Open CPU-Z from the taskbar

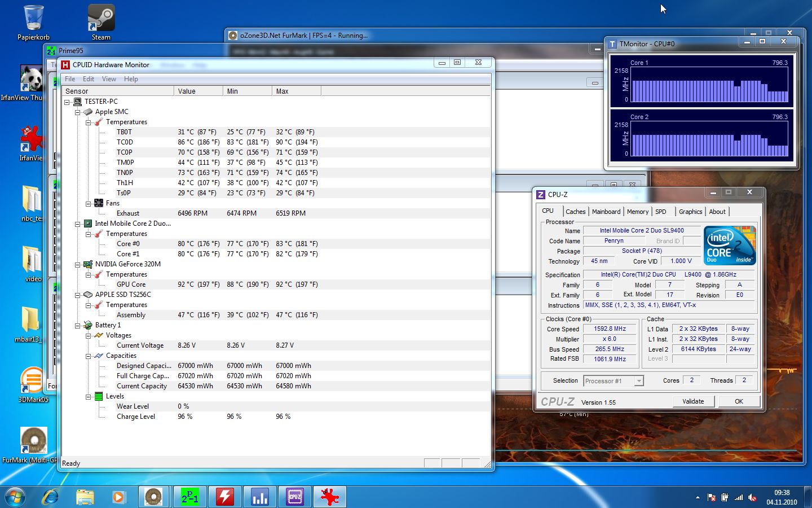294,497
